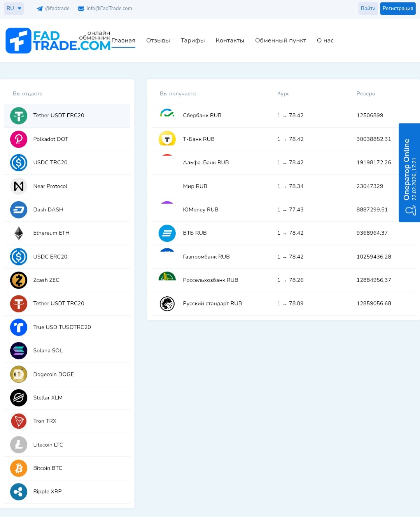Click the Вы получаете heading
Image resolution: width=420 pixels, height=517 pixels.
pos(178,94)
